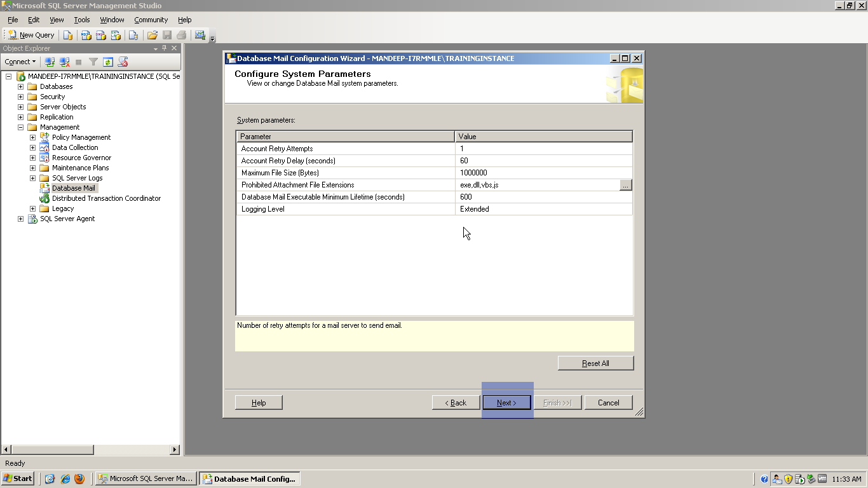Click the Parameter column header
868x488 pixels.
346,137
